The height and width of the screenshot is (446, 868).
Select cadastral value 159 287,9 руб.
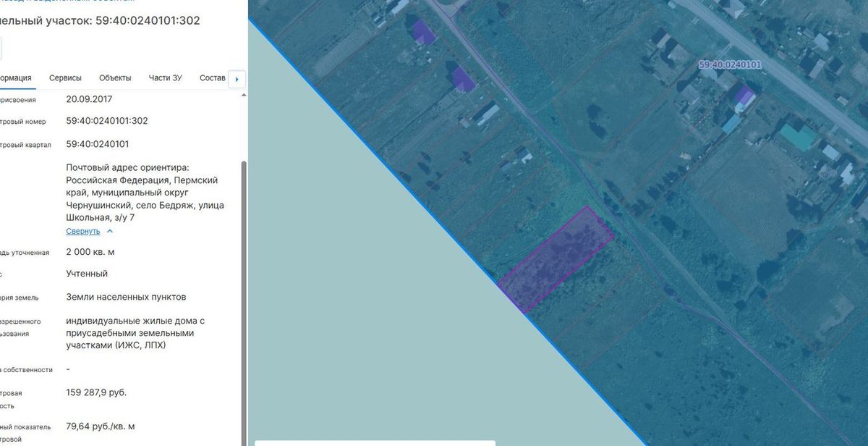click(x=96, y=392)
